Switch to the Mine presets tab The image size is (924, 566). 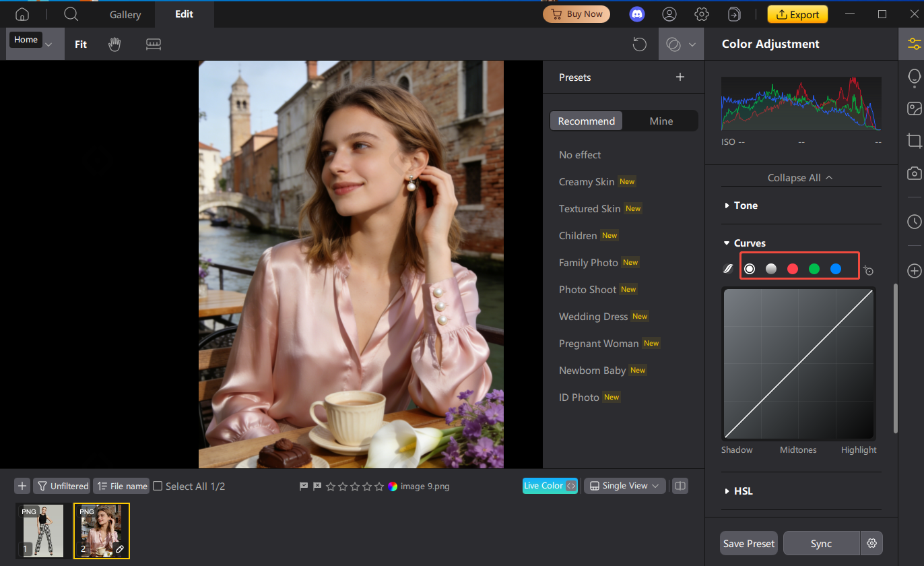pos(661,121)
